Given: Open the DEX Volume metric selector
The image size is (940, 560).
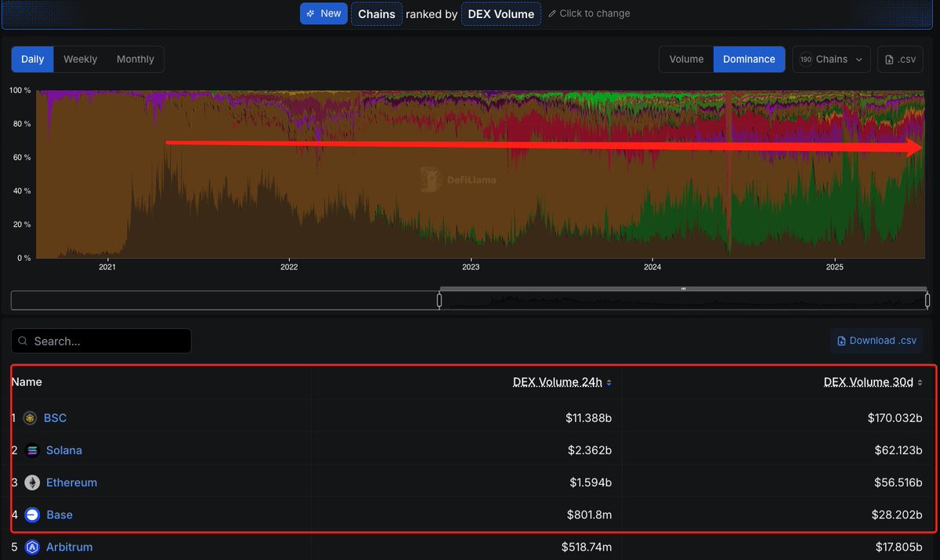Looking at the screenshot, I should click(501, 13).
